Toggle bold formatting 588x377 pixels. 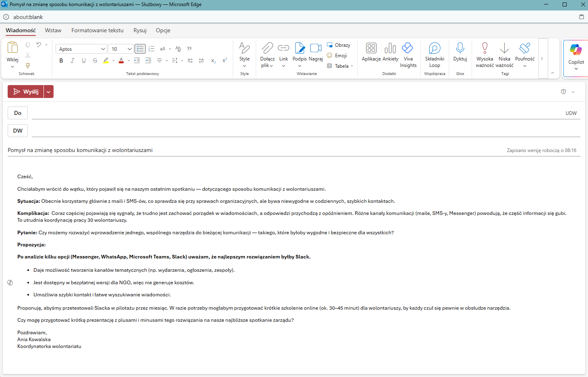[x=61, y=60]
